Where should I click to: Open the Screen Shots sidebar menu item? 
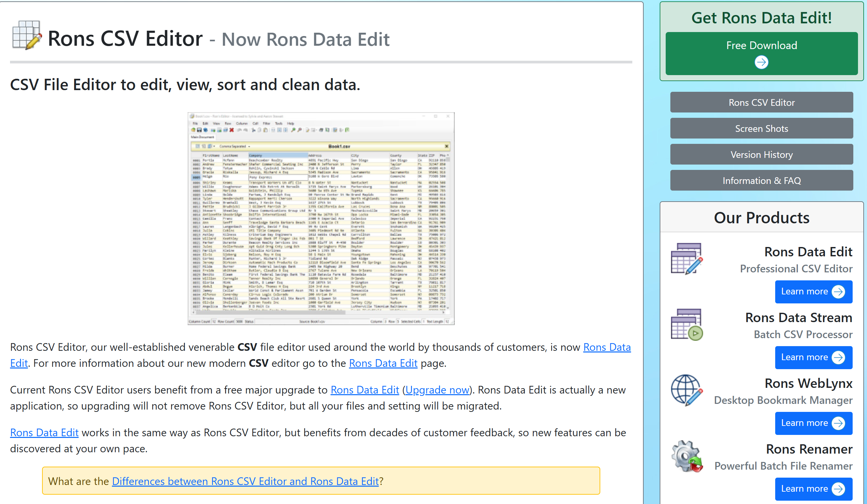click(762, 128)
